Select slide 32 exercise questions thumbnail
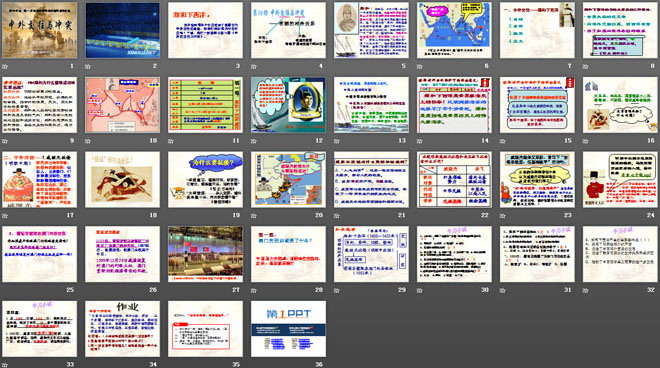Image resolution: width=660 pixels, height=368 pixels. (620, 254)
